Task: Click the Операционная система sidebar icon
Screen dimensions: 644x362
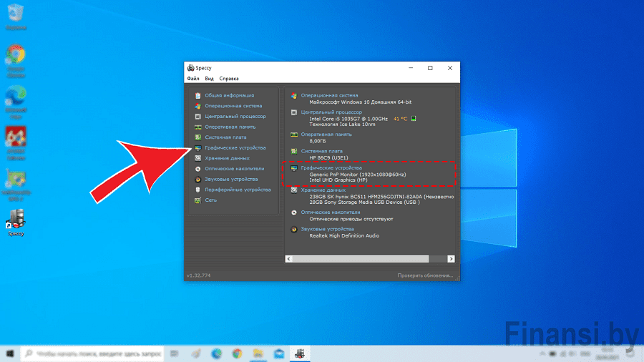Action: pyautogui.click(x=198, y=106)
